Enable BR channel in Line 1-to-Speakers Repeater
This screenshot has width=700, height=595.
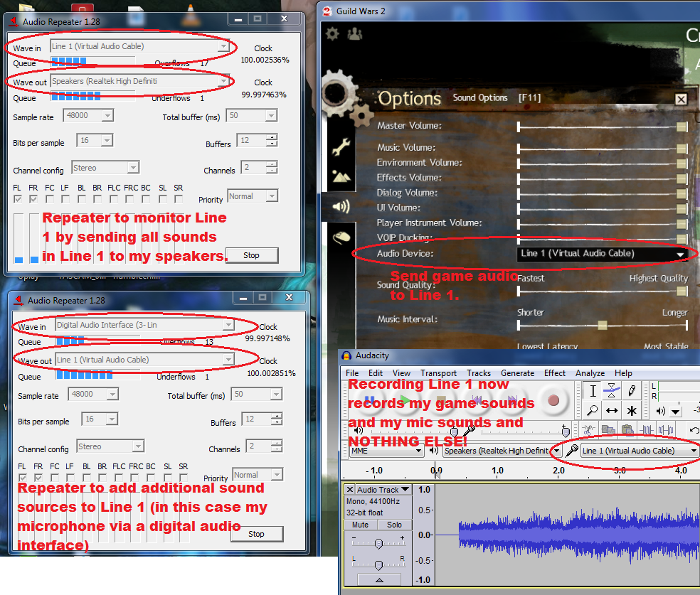pos(97,199)
